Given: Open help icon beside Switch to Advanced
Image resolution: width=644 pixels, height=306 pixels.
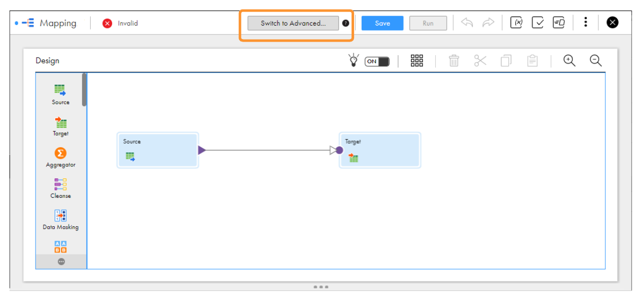Looking at the screenshot, I should click(x=346, y=23).
